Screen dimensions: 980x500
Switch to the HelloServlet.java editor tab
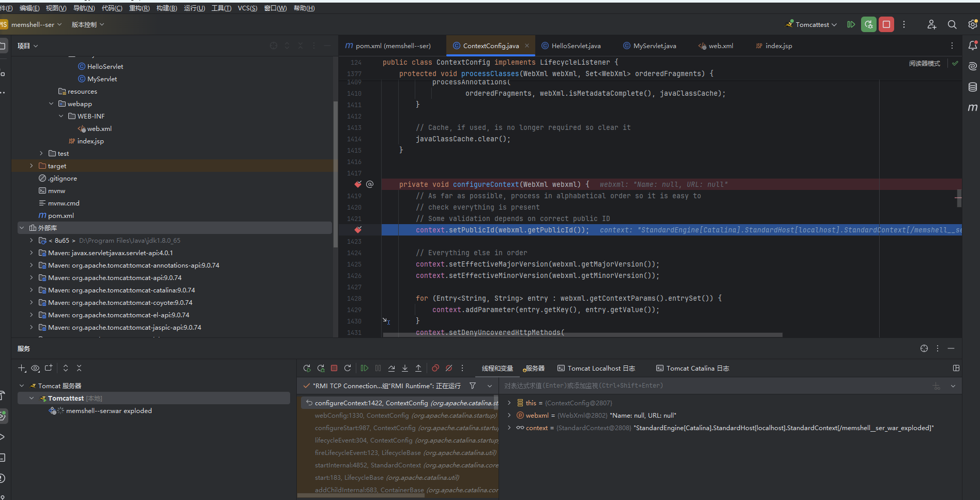coord(576,46)
